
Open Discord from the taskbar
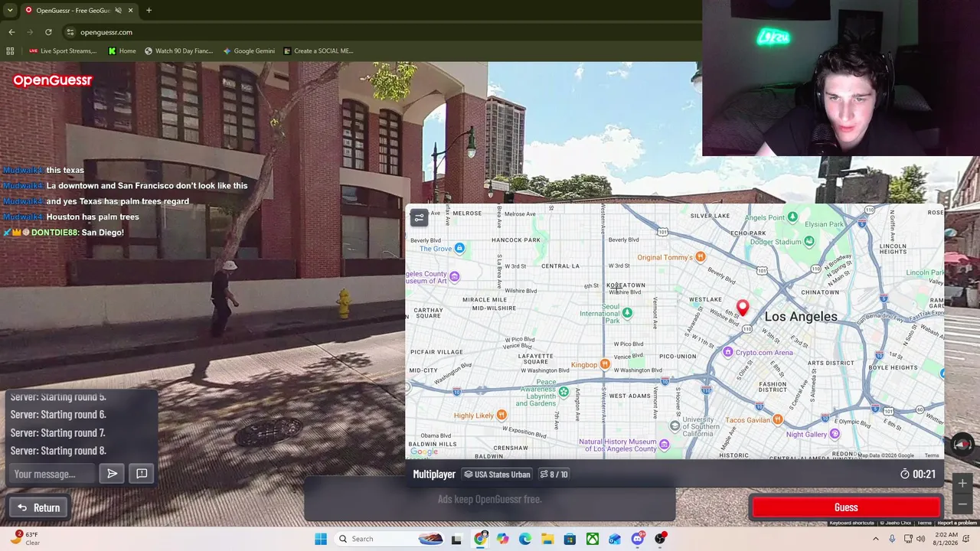638,539
